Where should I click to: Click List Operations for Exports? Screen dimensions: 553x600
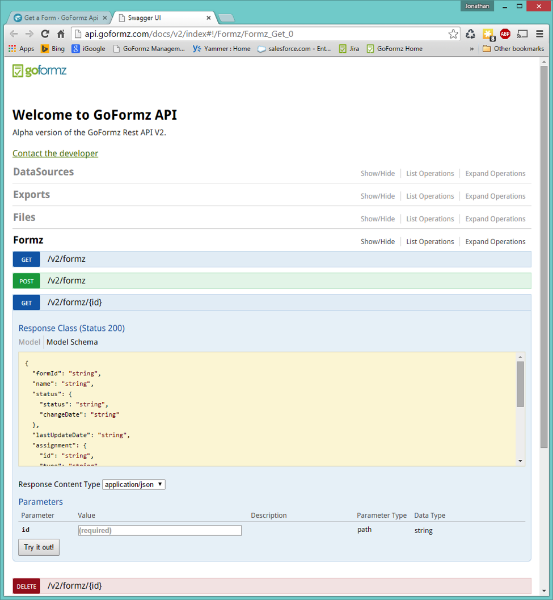pos(430,196)
